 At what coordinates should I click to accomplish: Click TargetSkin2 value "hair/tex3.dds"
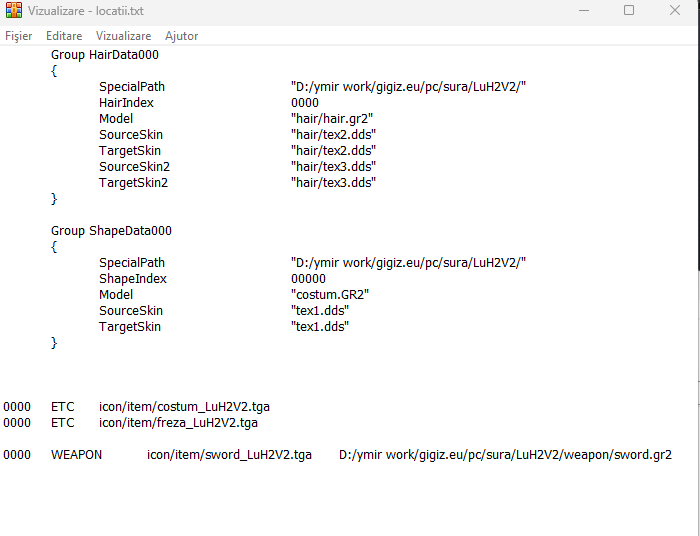pos(333,183)
